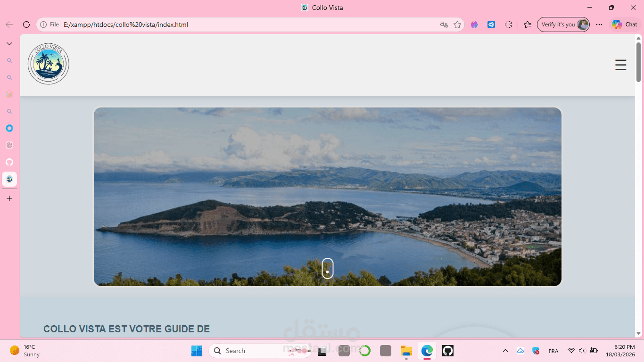Image resolution: width=644 pixels, height=362 pixels.
Task: Open Copilot Chat in the browser toolbar
Action: coord(625,24)
